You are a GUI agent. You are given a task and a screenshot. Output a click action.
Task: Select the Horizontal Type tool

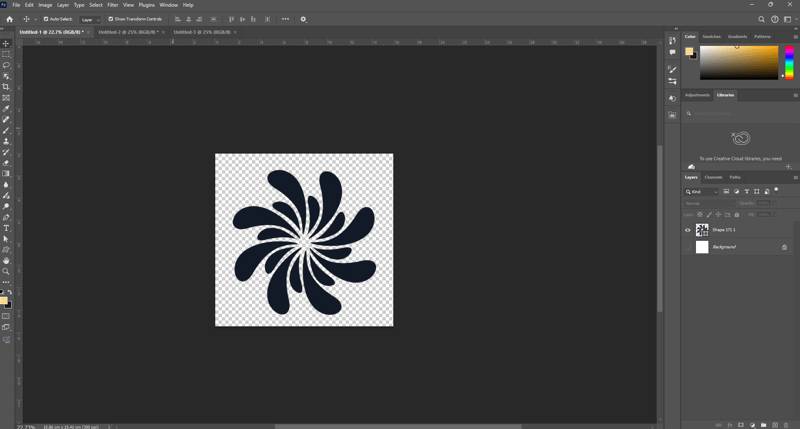pos(6,228)
